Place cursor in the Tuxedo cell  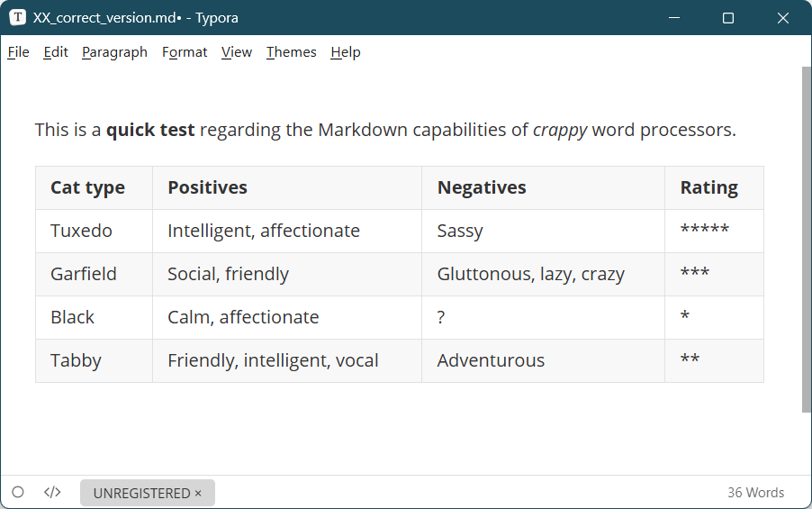coord(81,231)
